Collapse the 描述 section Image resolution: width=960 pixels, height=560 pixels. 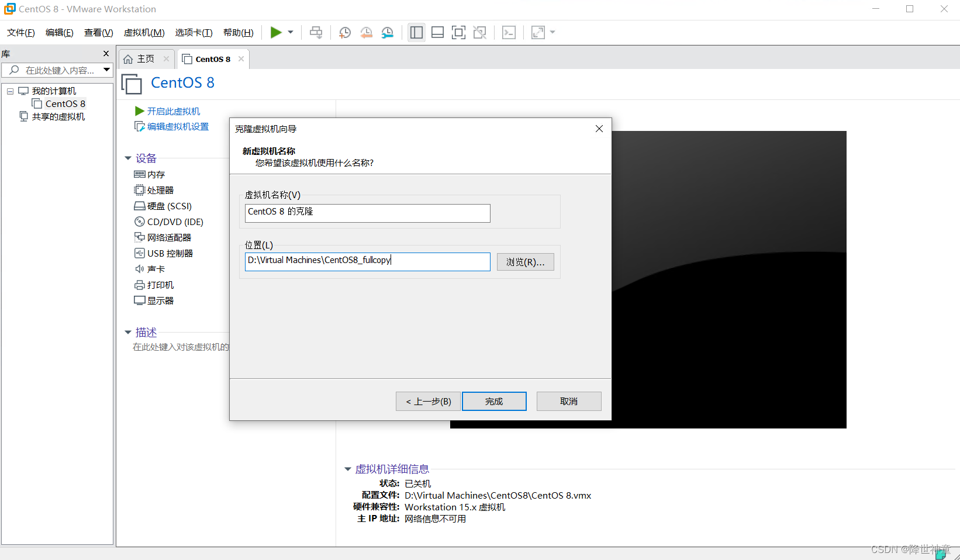(128, 333)
